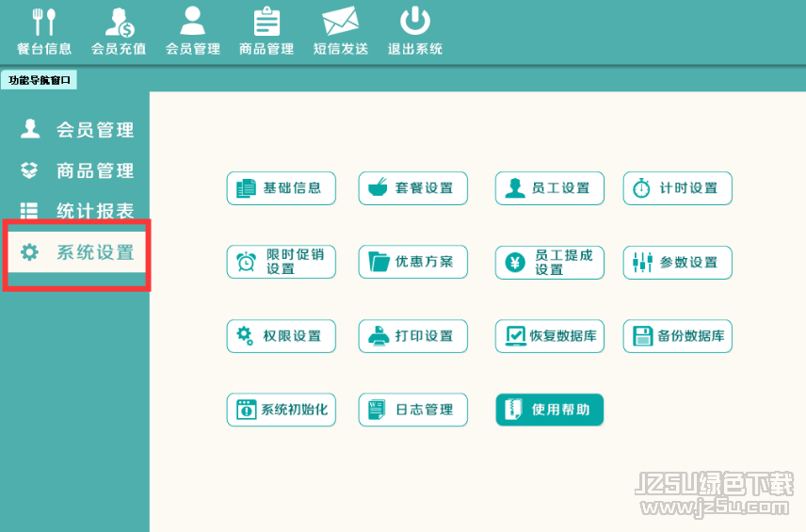The width and height of the screenshot is (806, 532).
Task: Click the 商品管理 clipboard icon
Action: (266, 22)
